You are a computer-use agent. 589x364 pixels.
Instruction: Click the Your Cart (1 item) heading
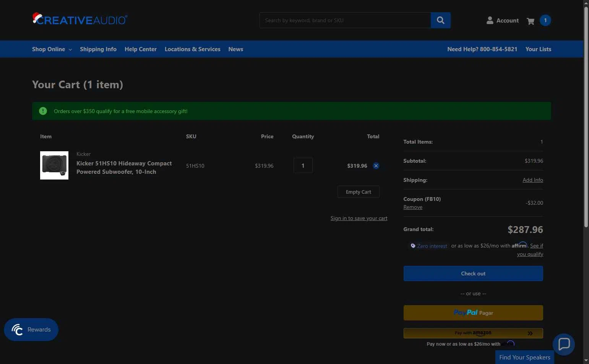click(x=78, y=84)
